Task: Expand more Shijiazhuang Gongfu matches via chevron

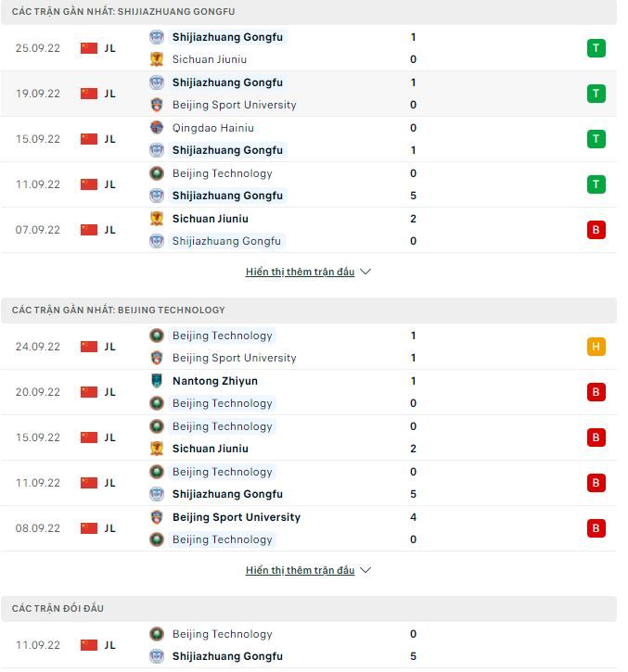Action: pyautogui.click(x=365, y=273)
